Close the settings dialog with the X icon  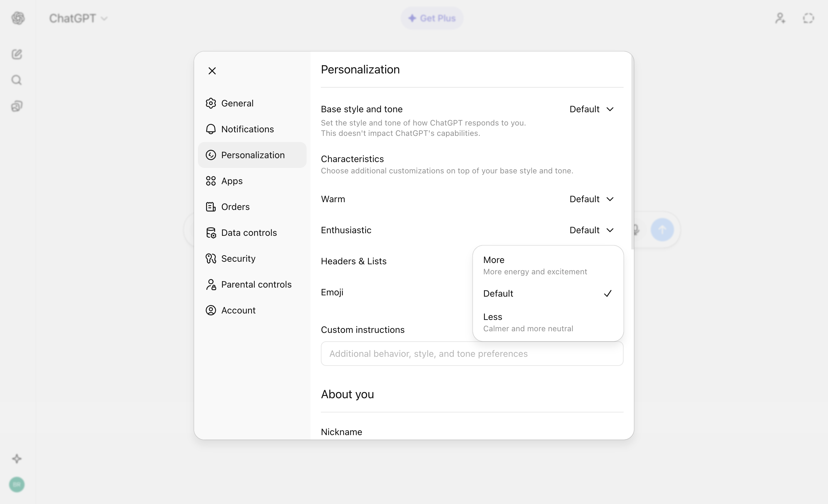point(212,71)
